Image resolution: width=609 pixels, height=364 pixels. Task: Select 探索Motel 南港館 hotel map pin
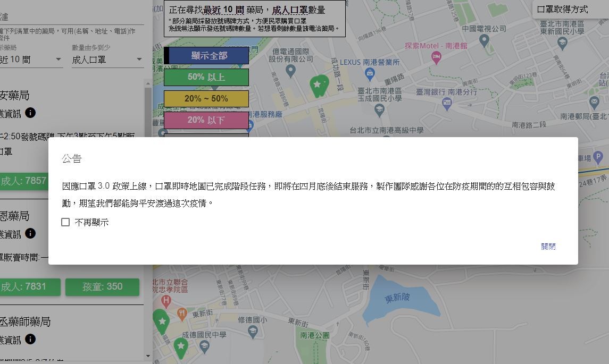coord(436,58)
